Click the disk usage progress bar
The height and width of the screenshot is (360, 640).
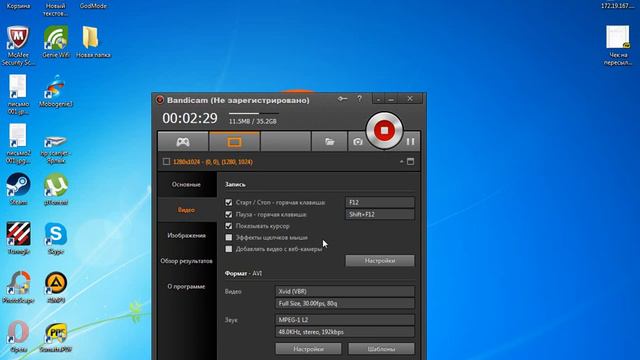click(x=253, y=113)
